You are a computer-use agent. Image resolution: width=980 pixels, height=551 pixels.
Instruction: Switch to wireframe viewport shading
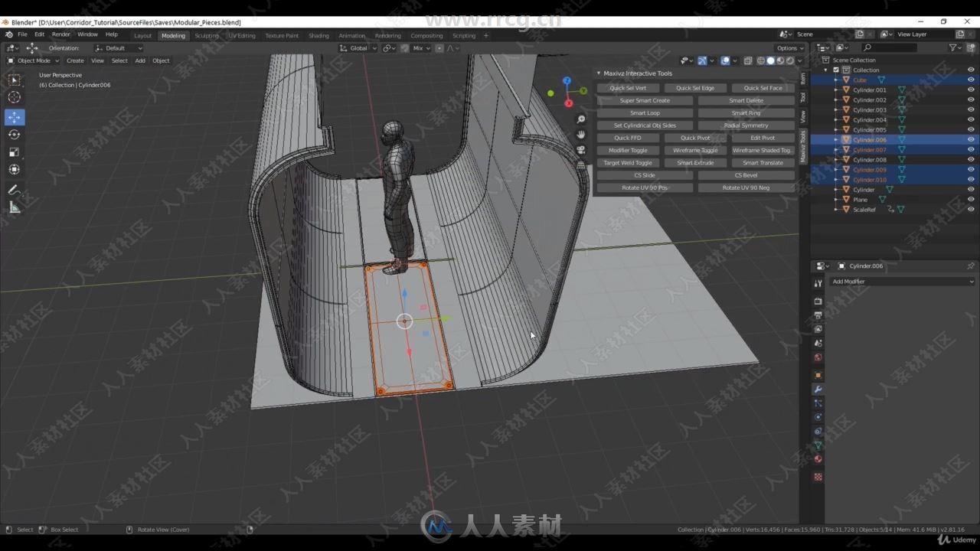pyautogui.click(x=761, y=60)
